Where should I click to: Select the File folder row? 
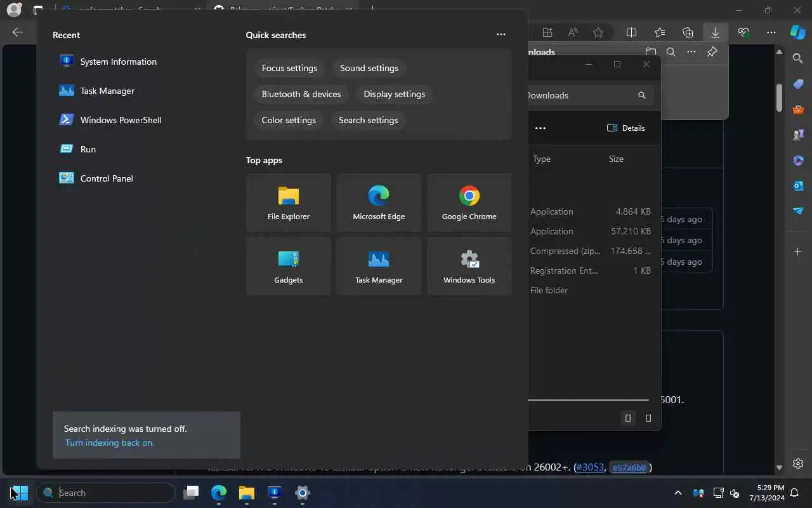click(591, 290)
